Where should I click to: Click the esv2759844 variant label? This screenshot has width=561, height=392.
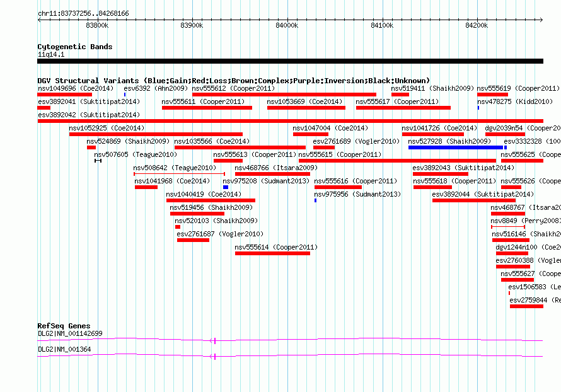pos(535,300)
